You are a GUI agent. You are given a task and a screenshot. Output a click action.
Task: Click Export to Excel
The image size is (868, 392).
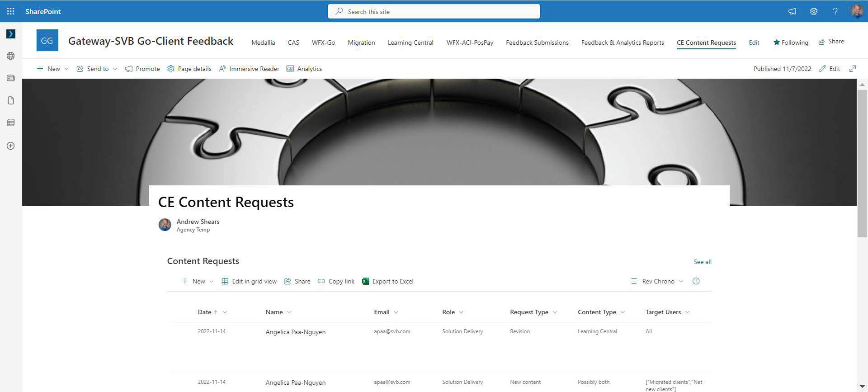[388, 281]
